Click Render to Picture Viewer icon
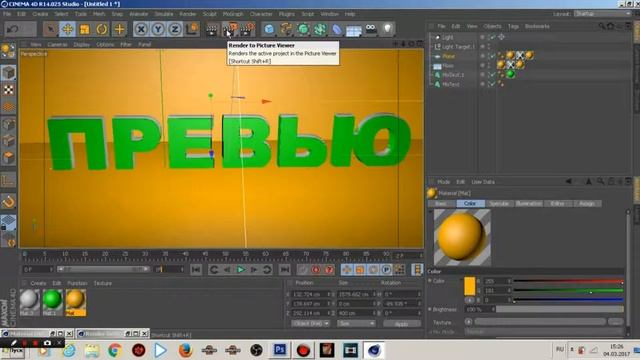640x360 pixels. coord(230,29)
